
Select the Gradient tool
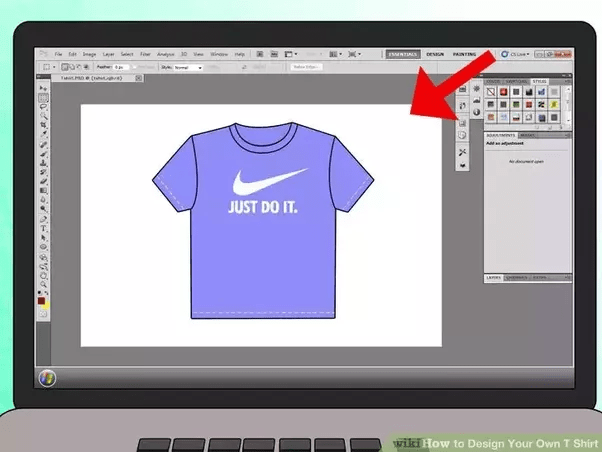tap(43, 191)
